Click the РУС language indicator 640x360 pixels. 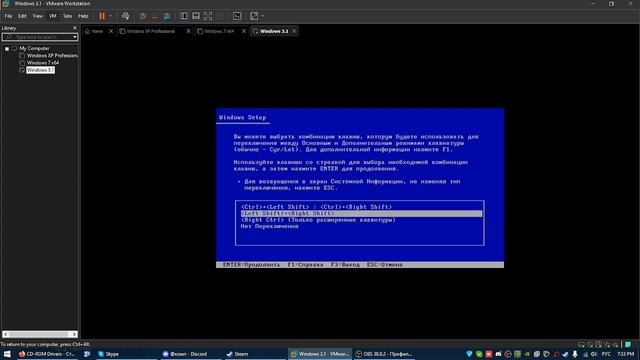607,354
